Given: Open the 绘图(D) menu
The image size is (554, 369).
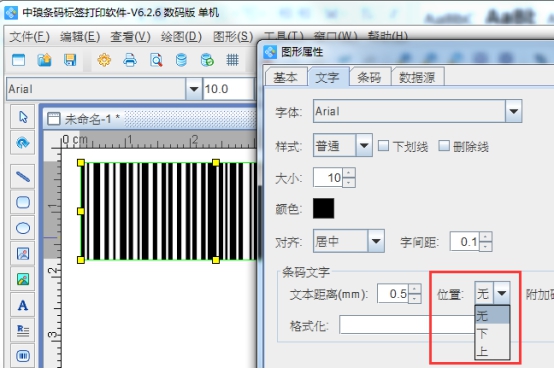Looking at the screenshot, I should (x=181, y=37).
